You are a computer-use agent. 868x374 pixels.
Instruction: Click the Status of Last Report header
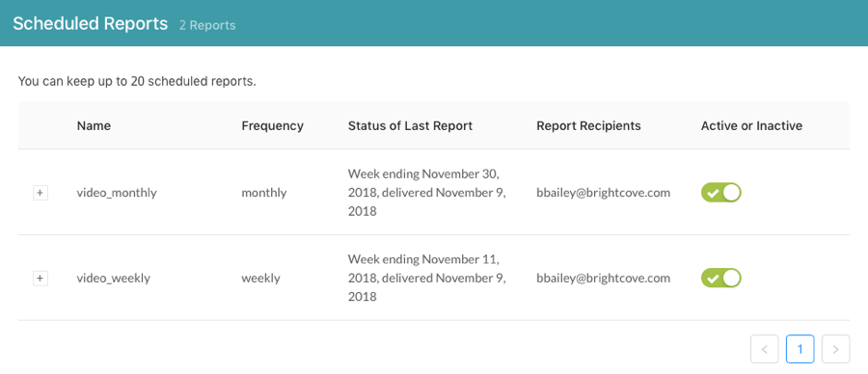[410, 125]
